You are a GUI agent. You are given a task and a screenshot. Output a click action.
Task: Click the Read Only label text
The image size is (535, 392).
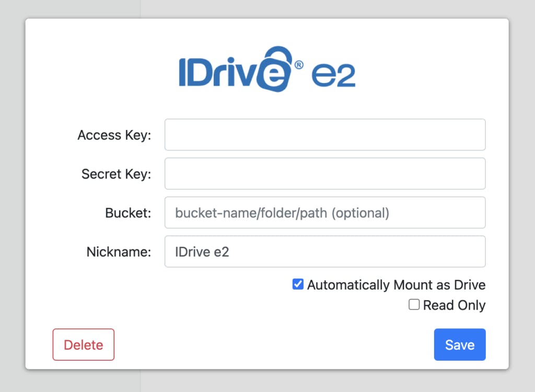[x=454, y=305]
